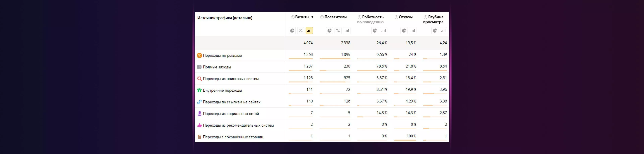
Task: Click total robotness value 26,4 %
Action: pos(382,43)
